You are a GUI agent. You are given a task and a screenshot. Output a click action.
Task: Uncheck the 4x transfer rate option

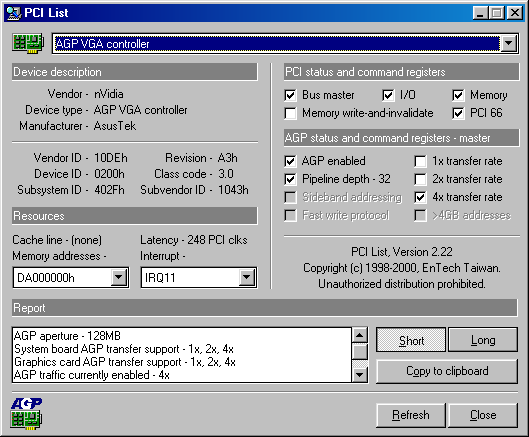[x=420, y=197]
